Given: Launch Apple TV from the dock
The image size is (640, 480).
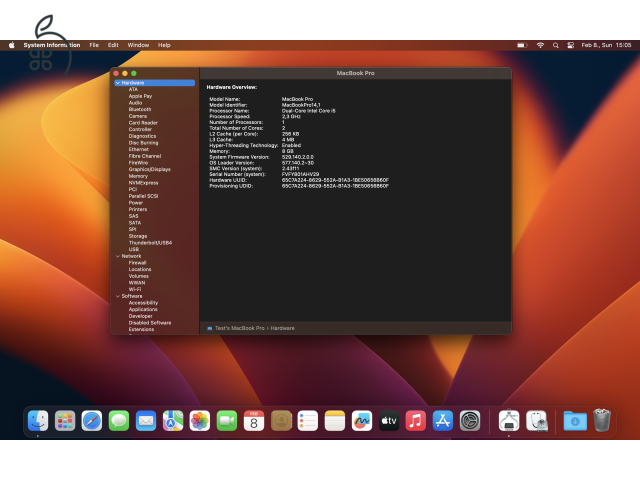Looking at the screenshot, I should click(389, 421).
